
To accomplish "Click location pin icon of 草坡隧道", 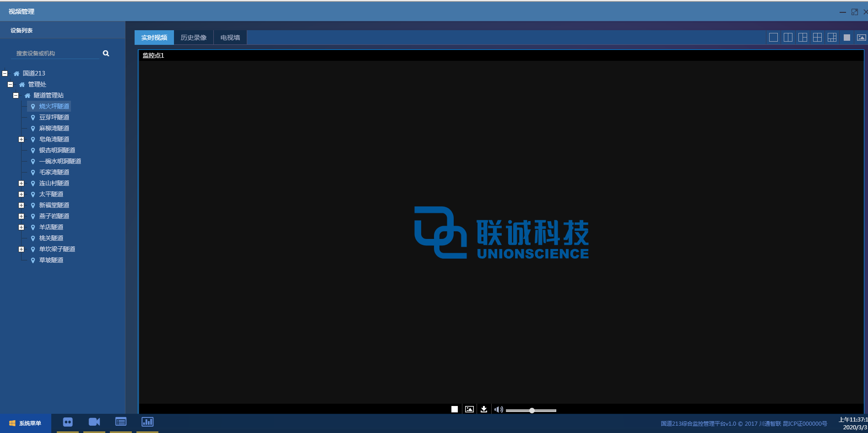I will click(x=33, y=260).
